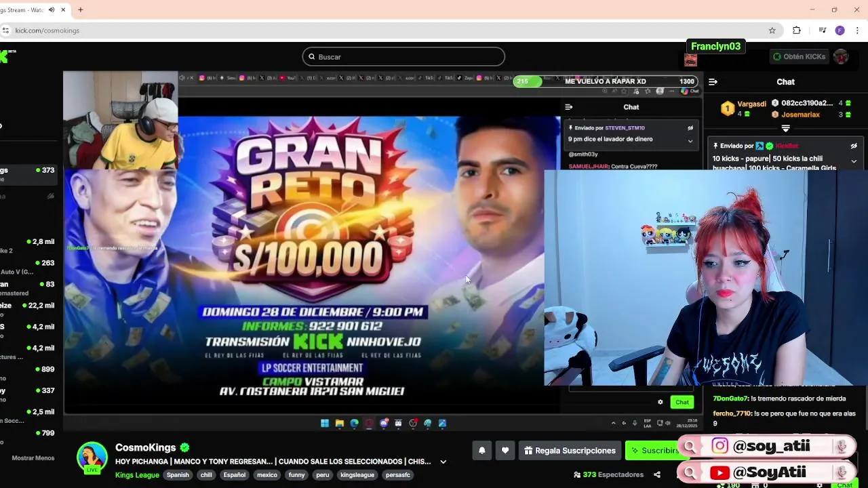Select the mexico tag

click(x=267, y=475)
